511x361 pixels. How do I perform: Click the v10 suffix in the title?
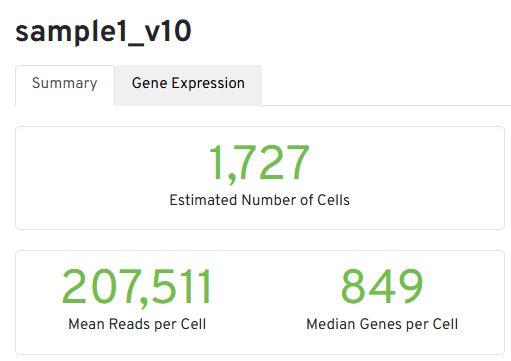[168, 32]
